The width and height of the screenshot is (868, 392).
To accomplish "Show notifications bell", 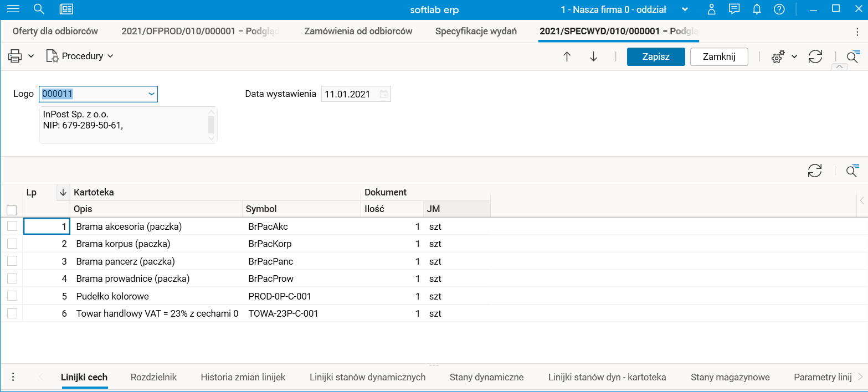I will coord(757,9).
